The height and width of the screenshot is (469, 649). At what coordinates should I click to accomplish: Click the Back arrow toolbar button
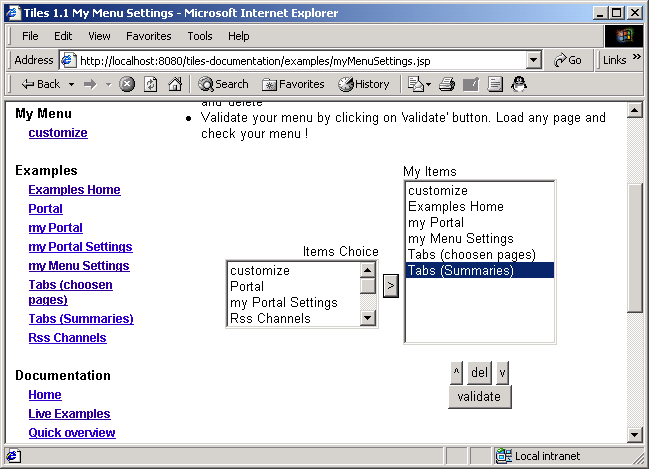pyautogui.click(x=40, y=84)
